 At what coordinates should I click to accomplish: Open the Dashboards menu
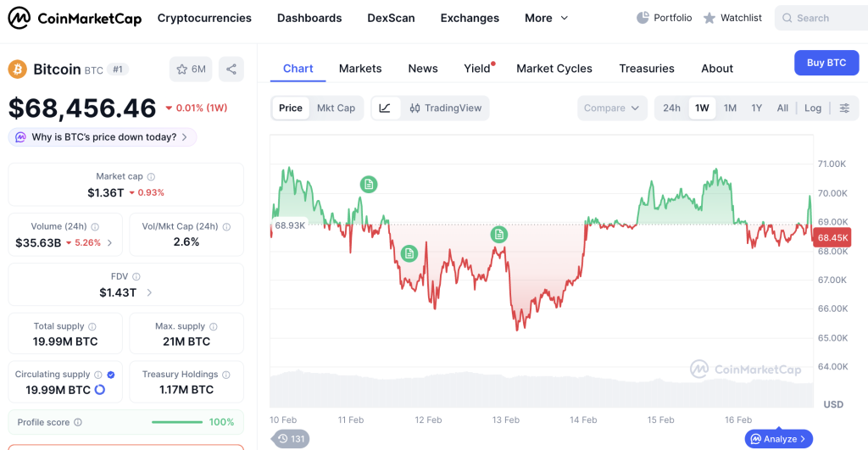tap(309, 19)
